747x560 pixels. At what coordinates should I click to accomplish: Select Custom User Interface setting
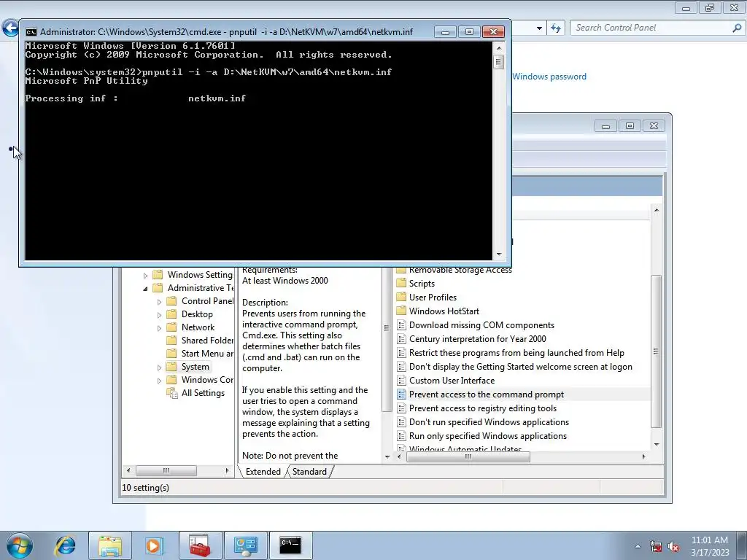pyautogui.click(x=452, y=380)
